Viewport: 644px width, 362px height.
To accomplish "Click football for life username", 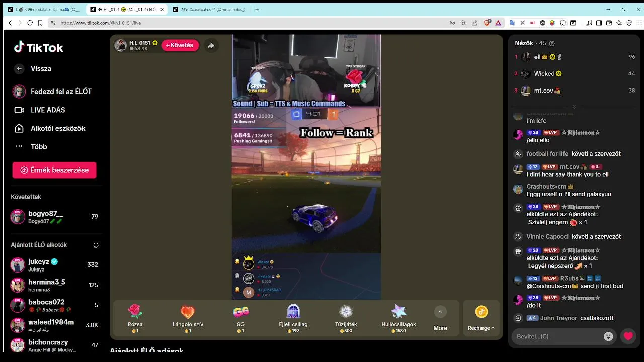I will tap(547, 154).
